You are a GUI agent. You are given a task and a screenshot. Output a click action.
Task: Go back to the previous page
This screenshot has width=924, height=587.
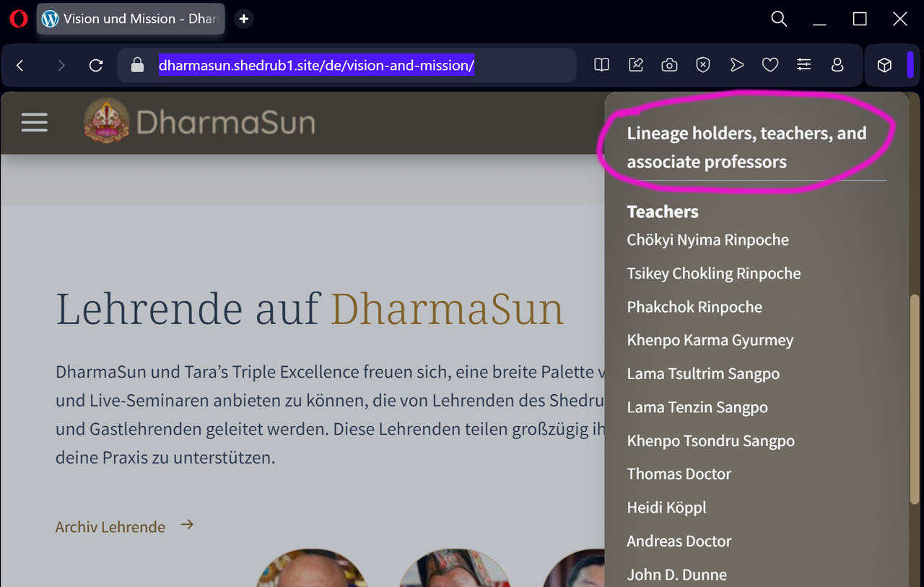pos(20,66)
